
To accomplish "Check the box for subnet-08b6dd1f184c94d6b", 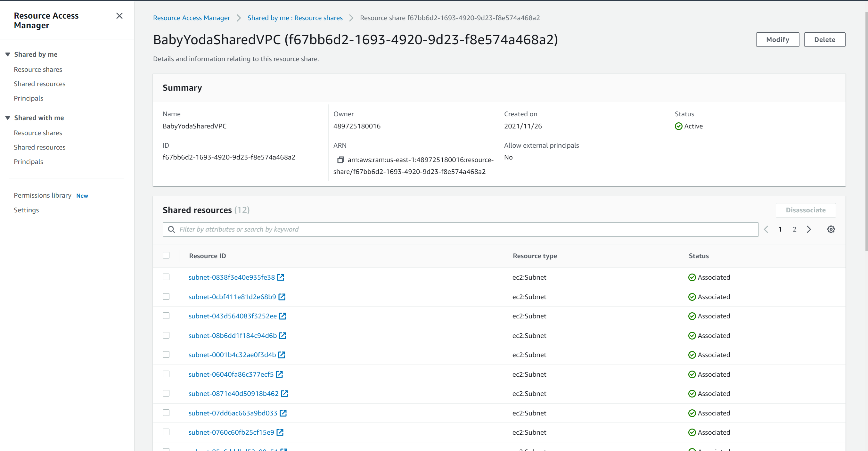I will point(166,335).
